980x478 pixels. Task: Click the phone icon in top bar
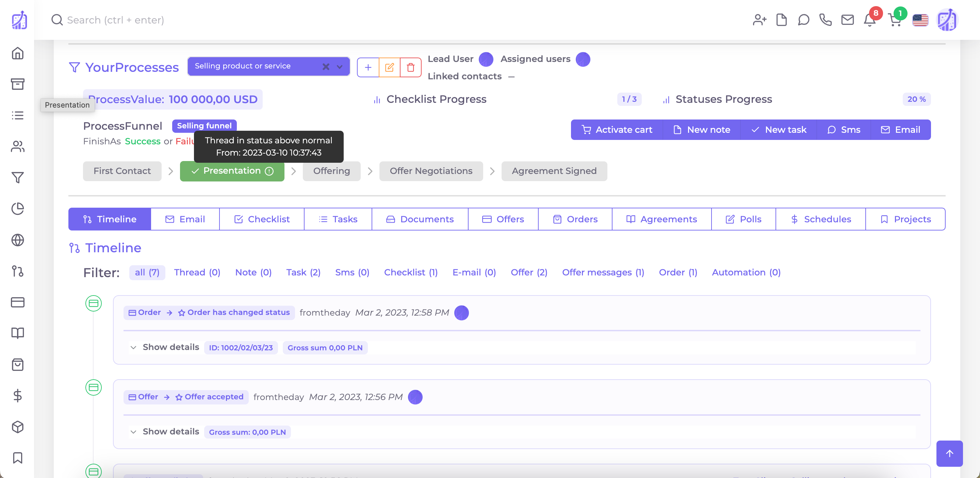click(826, 20)
